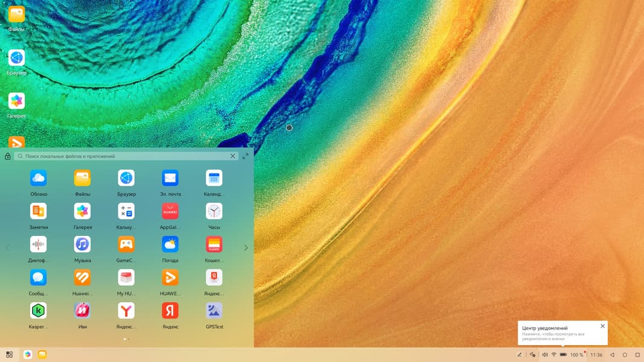644x362 pixels.
Task: Click the stylus pen icon in the tray
Action: [x=520, y=355]
